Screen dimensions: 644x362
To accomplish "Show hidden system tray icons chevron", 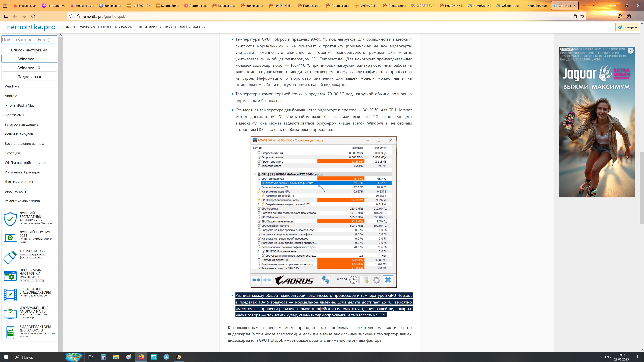I will (x=600, y=357).
